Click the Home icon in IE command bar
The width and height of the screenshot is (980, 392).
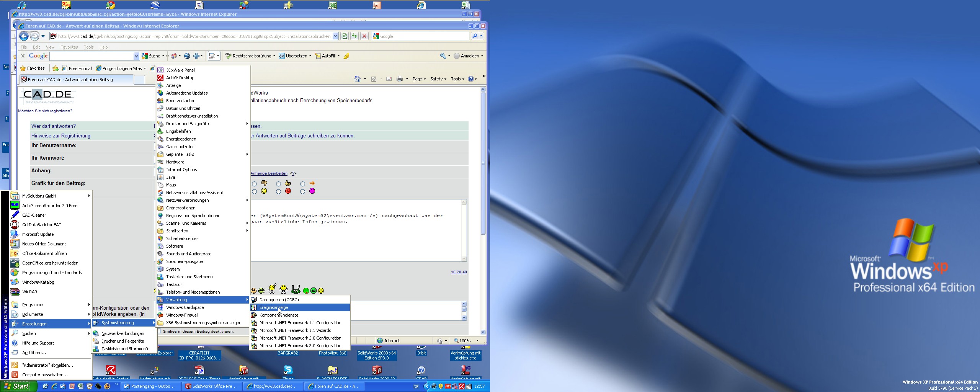(x=358, y=79)
